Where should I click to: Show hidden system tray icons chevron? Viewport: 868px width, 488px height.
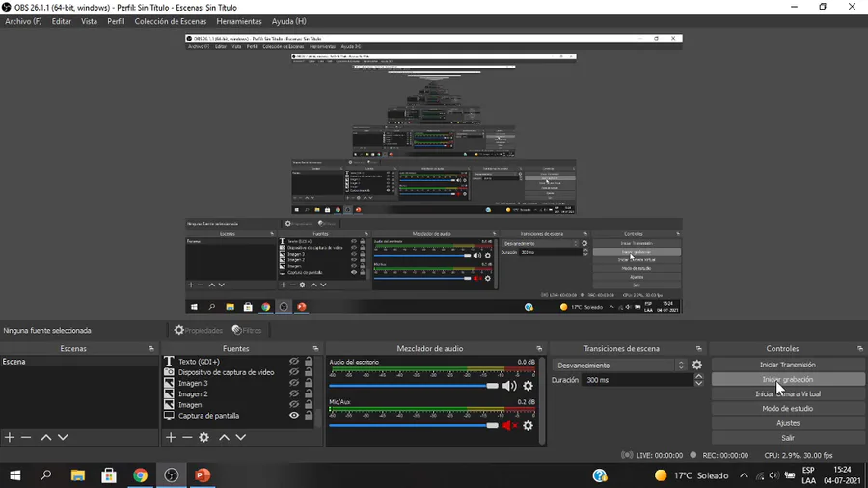click(x=744, y=475)
